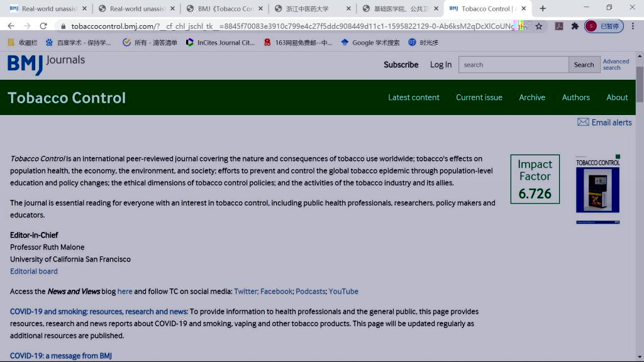The height and width of the screenshot is (362, 644).
Task: Click the Subscribe link
Action: point(401,65)
